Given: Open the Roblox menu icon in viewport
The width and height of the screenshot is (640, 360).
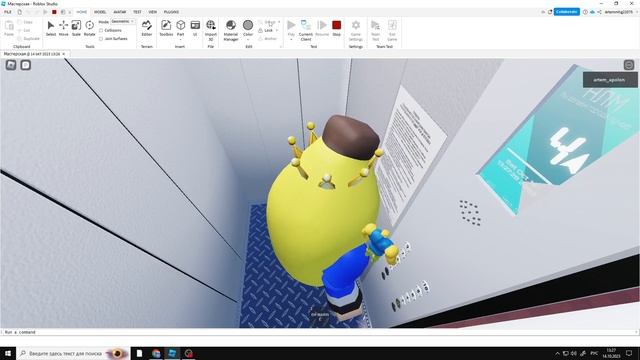Looking at the screenshot, I should 11,65.
